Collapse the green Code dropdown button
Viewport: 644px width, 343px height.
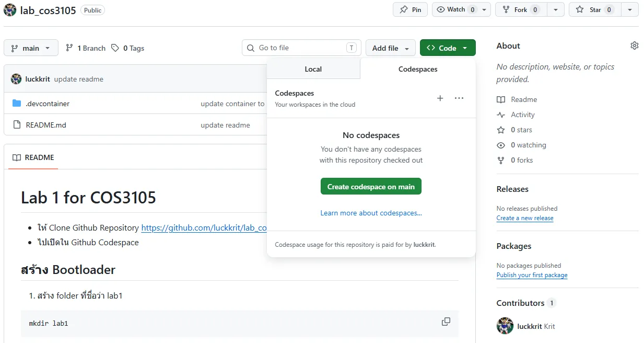click(448, 48)
